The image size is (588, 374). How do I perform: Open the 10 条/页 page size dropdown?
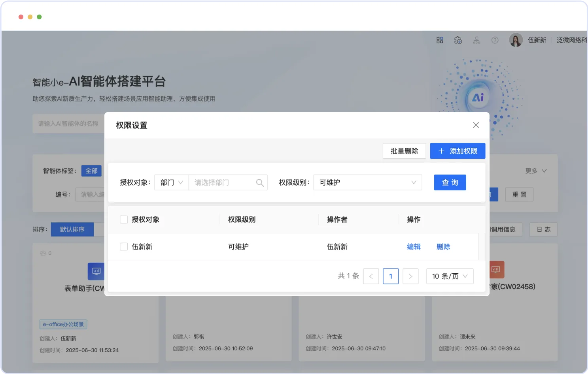click(450, 276)
